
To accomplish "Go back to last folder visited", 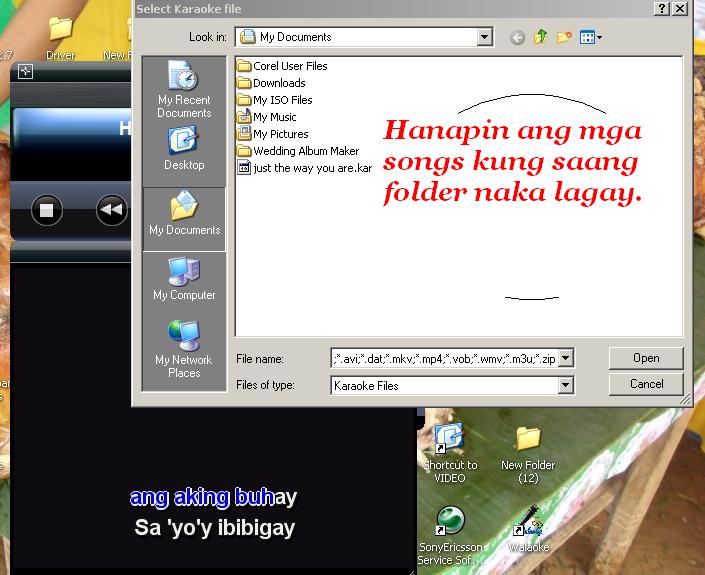I will (x=518, y=37).
